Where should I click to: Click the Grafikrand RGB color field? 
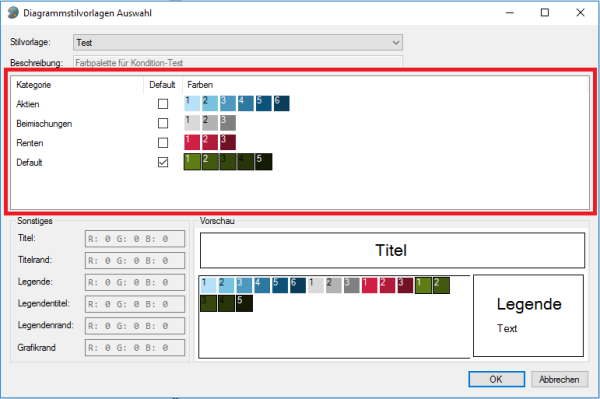[135, 348]
